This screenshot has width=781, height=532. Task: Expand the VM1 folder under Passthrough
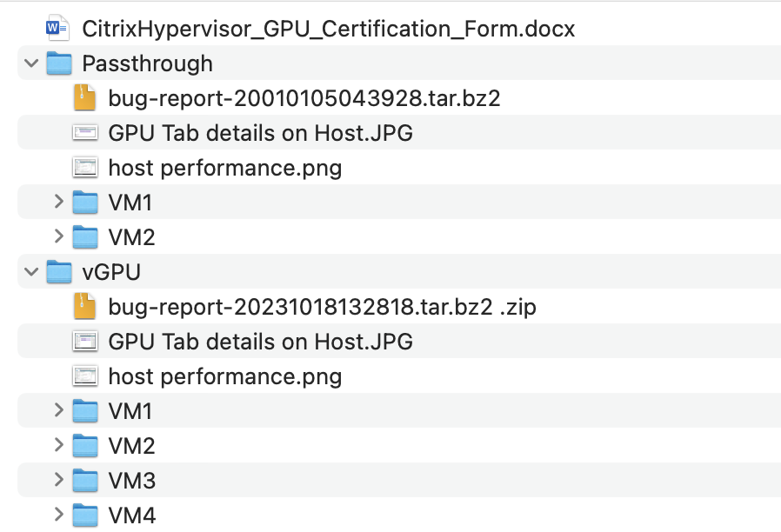tap(59, 202)
